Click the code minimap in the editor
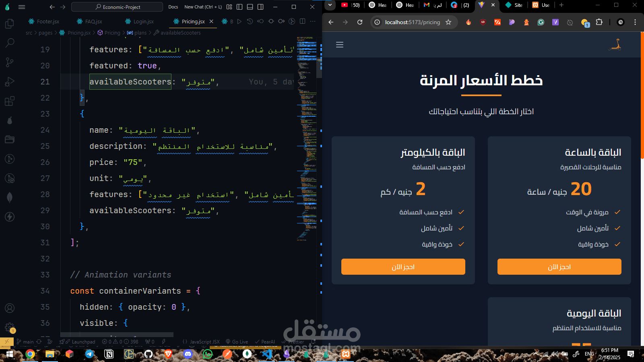Image resolution: width=644 pixels, height=362 pixels. click(306, 139)
